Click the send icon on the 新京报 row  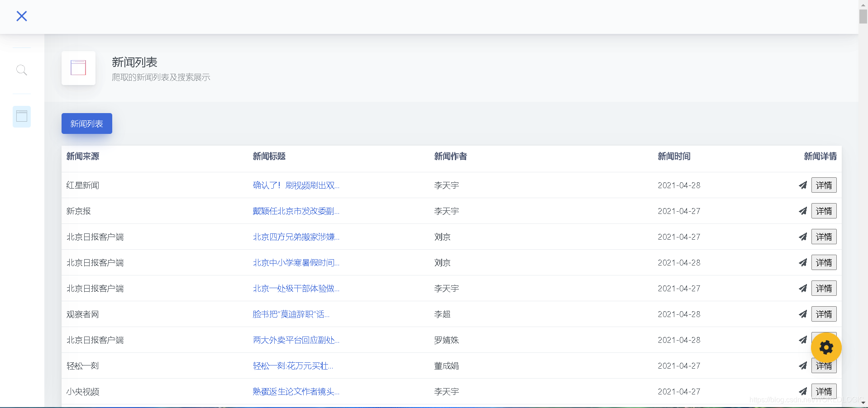tap(803, 211)
